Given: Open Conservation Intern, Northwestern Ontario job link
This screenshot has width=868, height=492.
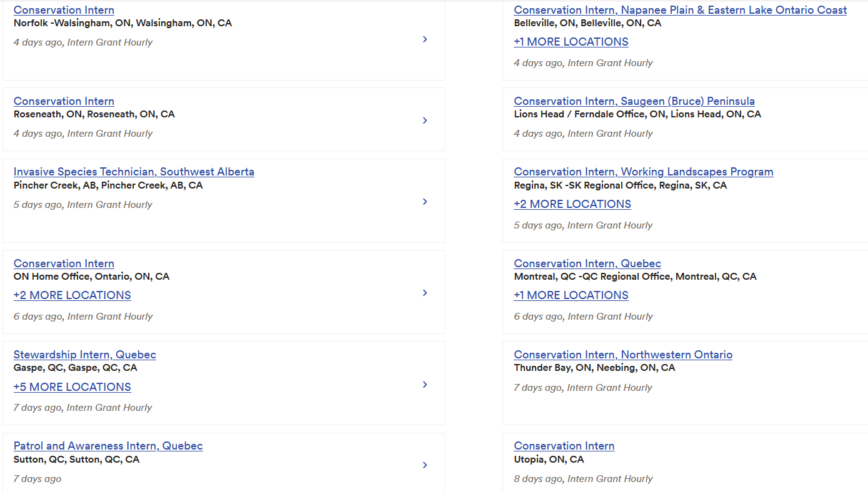Looking at the screenshot, I should pos(623,355).
